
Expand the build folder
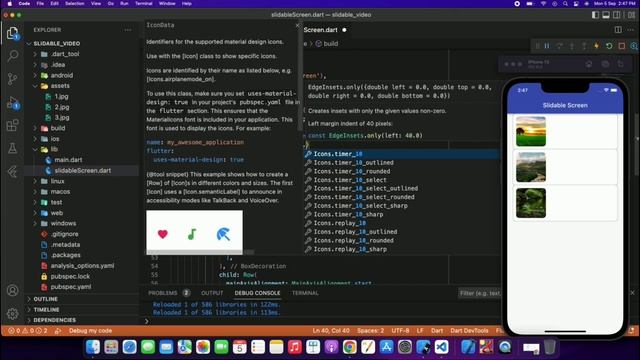35,128
